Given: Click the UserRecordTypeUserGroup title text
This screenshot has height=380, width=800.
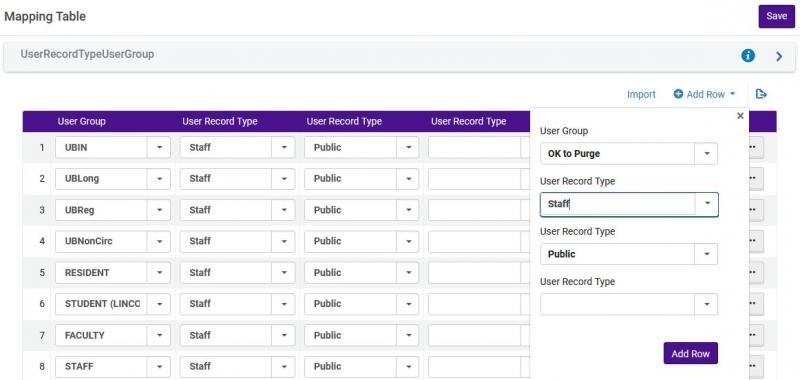Looking at the screenshot, I should pos(87,54).
